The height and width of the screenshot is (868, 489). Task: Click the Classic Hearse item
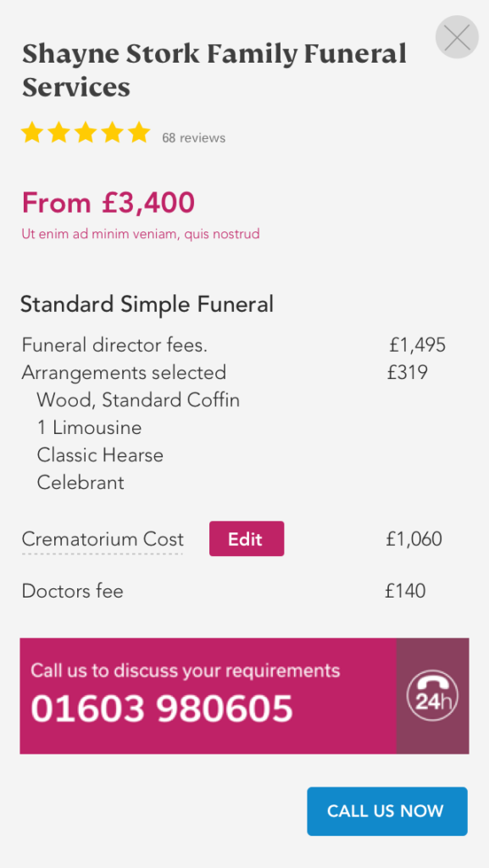pos(100,455)
